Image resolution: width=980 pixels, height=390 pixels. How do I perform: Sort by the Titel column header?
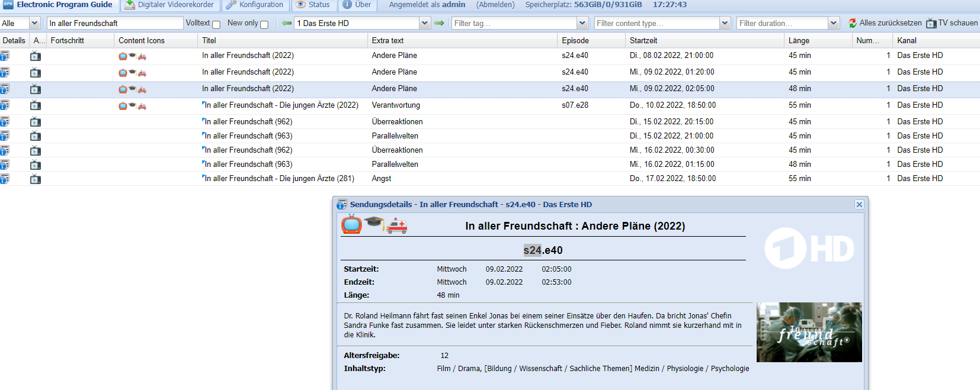283,40
